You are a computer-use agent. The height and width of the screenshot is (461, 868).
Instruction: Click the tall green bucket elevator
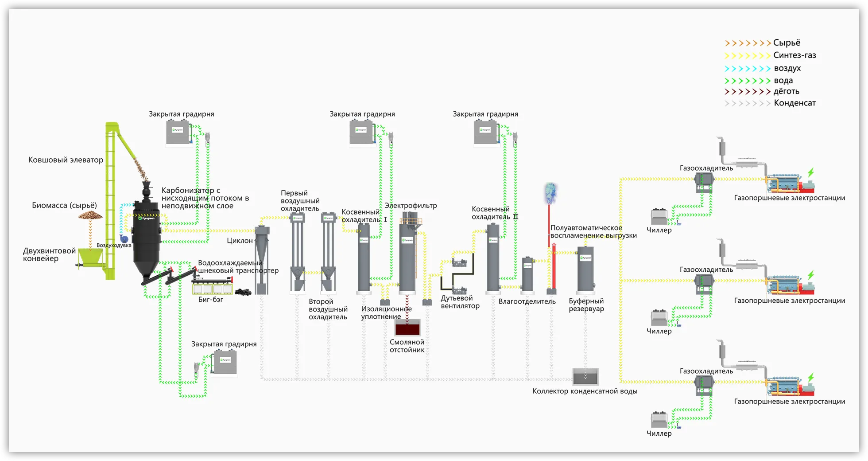(x=110, y=199)
